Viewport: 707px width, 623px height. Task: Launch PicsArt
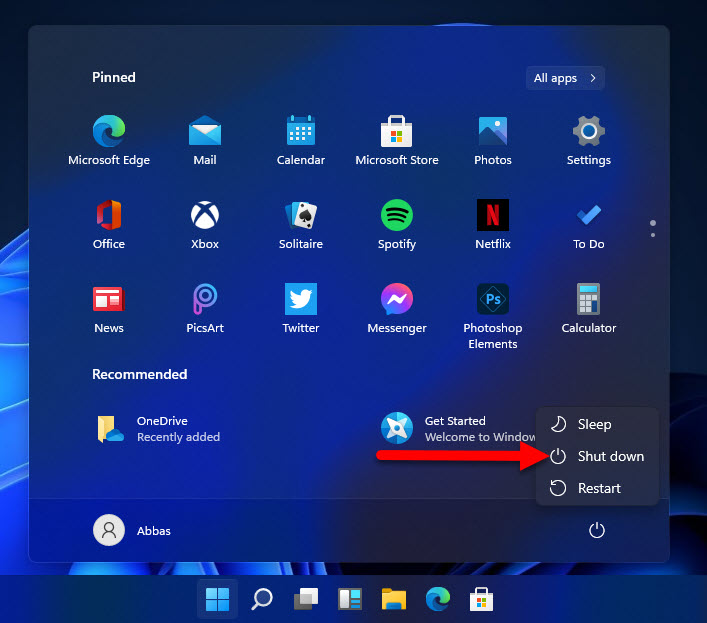click(x=205, y=309)
